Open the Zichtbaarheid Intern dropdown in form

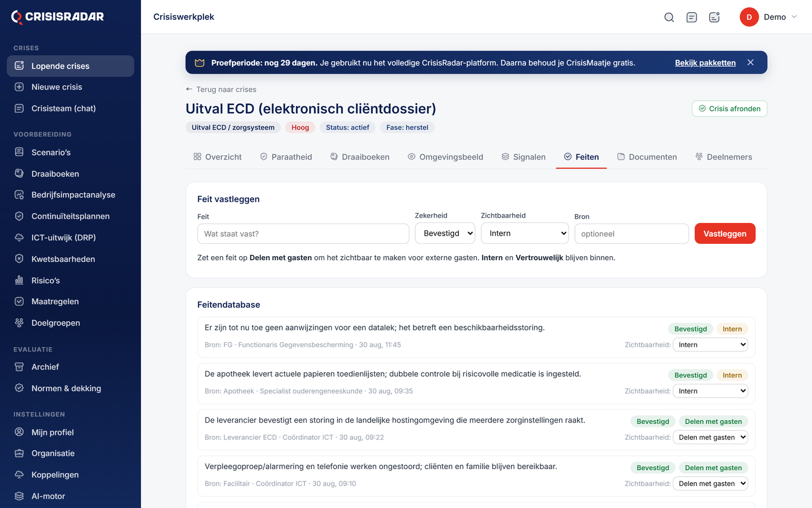point(525,233)
